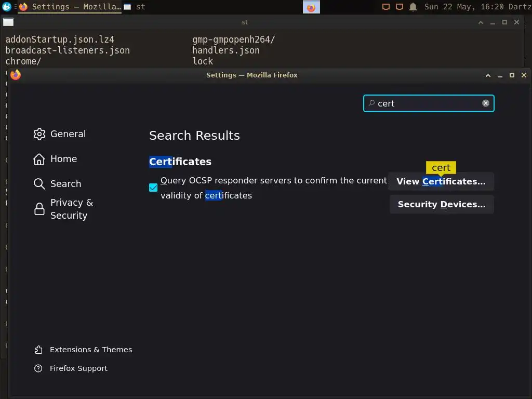532x399 pixels.
Task: Open Extensions & Themes link
Action: click(83, 350)
